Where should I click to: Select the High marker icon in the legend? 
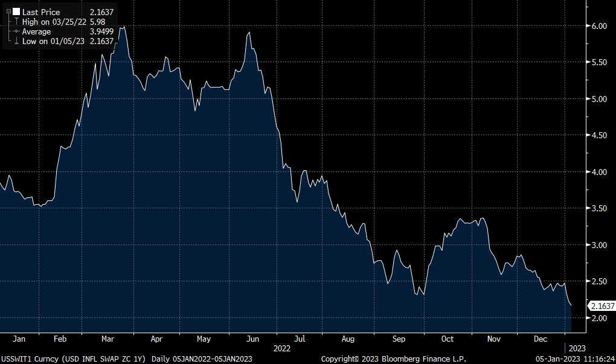tap(16, 21)
